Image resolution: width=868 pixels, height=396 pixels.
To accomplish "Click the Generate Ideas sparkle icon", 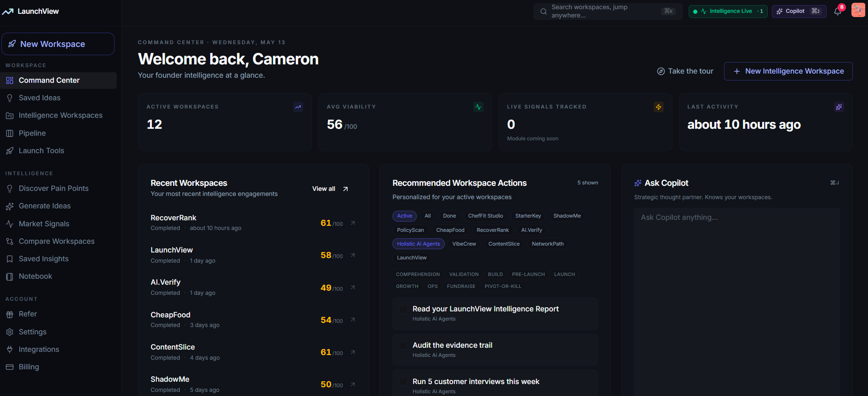I will coord(10,206).
